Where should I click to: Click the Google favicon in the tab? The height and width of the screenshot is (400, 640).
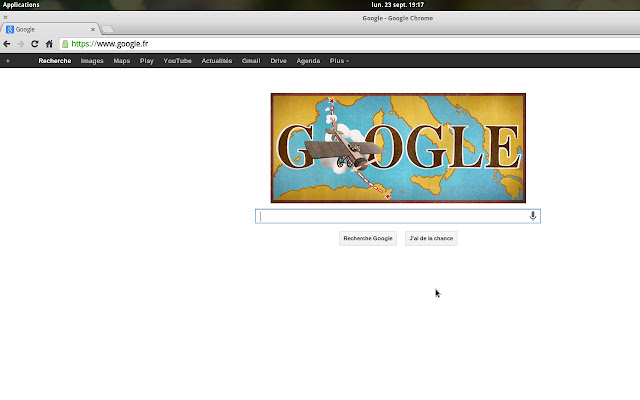[10, 29]
